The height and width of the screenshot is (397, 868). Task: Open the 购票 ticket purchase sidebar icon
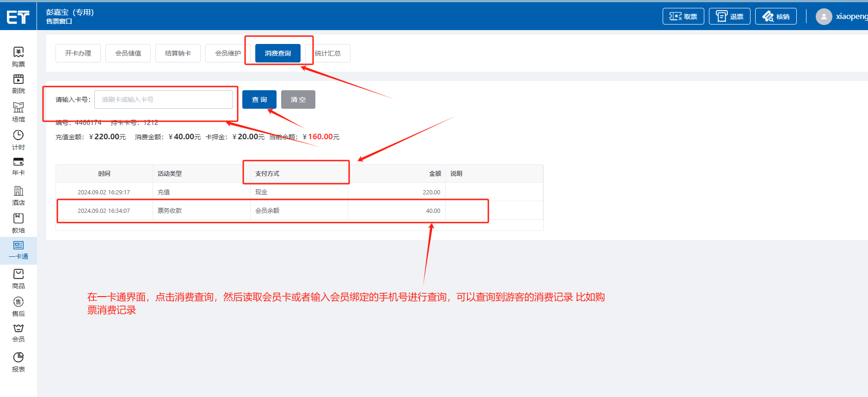click(x=18, y=52)
